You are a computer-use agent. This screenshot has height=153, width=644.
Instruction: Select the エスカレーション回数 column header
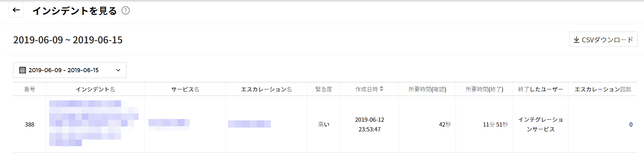[603, 89]
